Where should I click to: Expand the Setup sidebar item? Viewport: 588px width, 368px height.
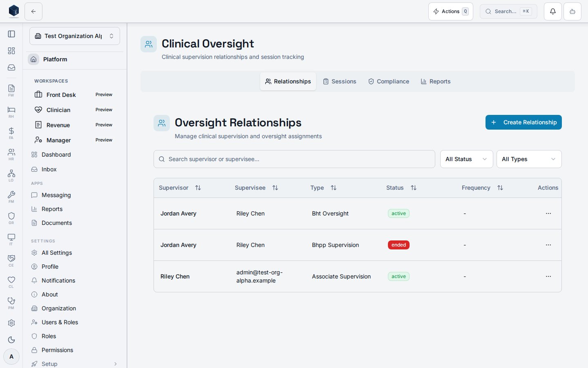tap(75, 364)
